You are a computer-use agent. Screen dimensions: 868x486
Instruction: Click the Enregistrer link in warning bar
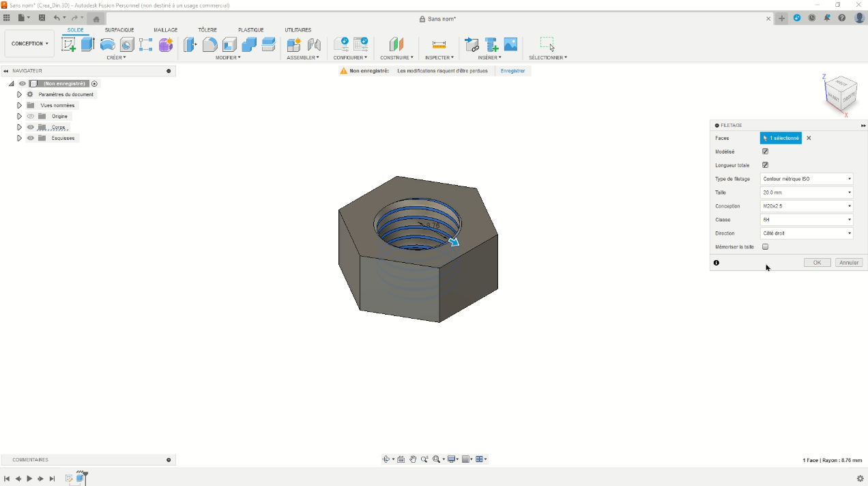tap(512, 71)
